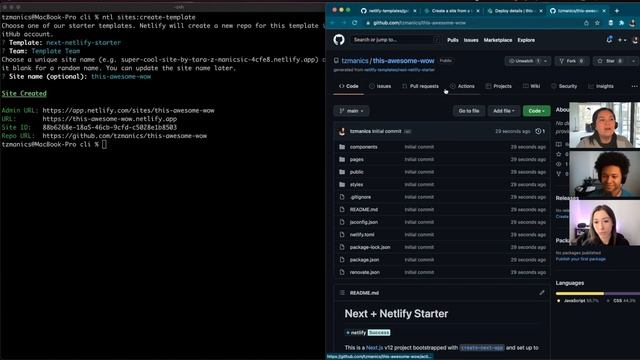
Task: Open a new browser tab
Action: pyautogui.click(x=617, y=11)
